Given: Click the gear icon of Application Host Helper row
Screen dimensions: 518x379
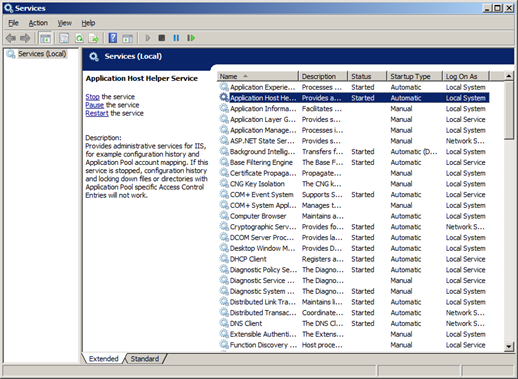Looking at the screenshot, I should pyautogui.click(x=224, y=98).
